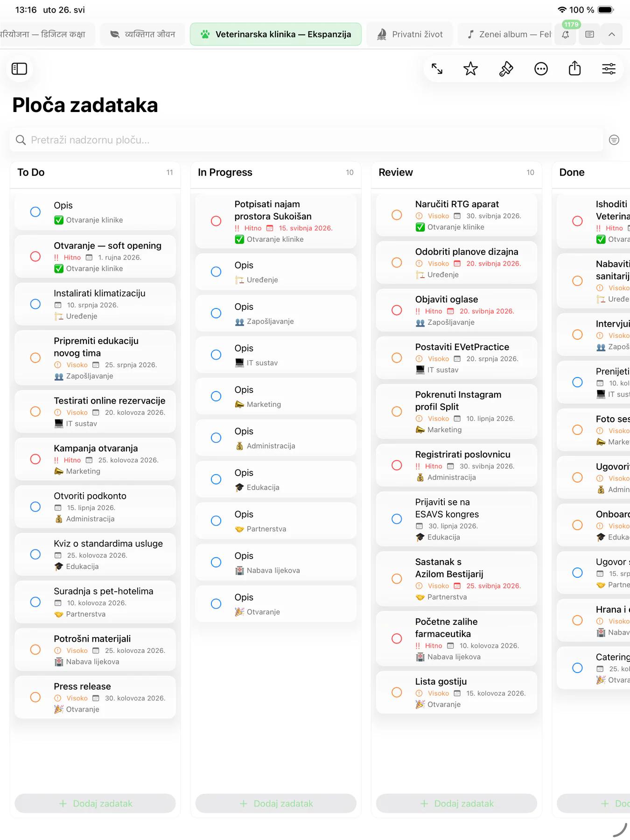
Task: Tap Nabava lijekova icon on Potrošni materijali
Action: point(59,662)
